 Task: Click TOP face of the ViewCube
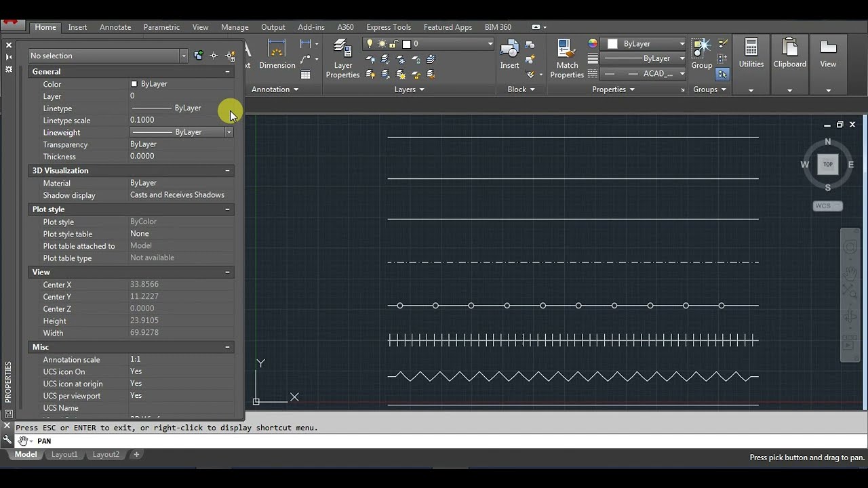(x=827, y=164)
